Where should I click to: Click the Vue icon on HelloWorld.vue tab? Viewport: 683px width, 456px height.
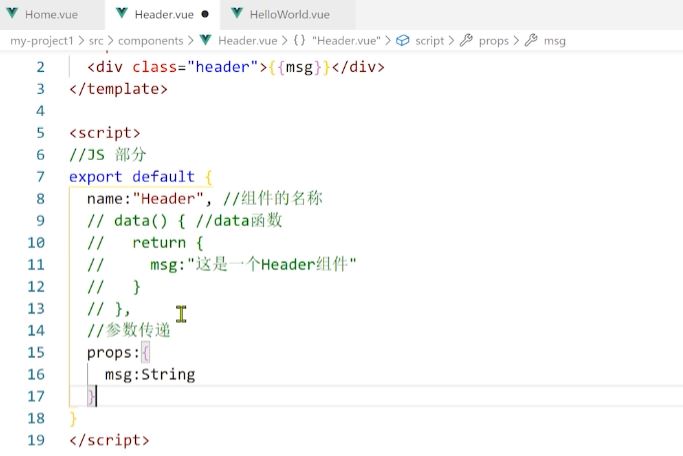237,15
